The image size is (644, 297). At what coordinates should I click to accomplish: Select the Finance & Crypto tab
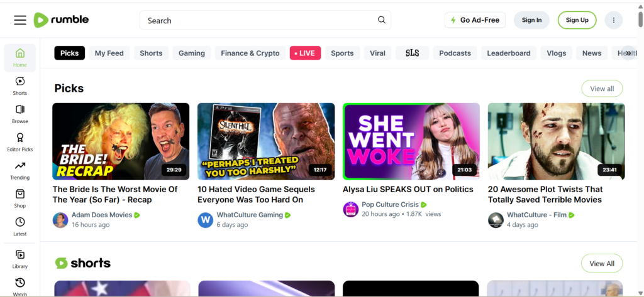[x=250, y=53]
